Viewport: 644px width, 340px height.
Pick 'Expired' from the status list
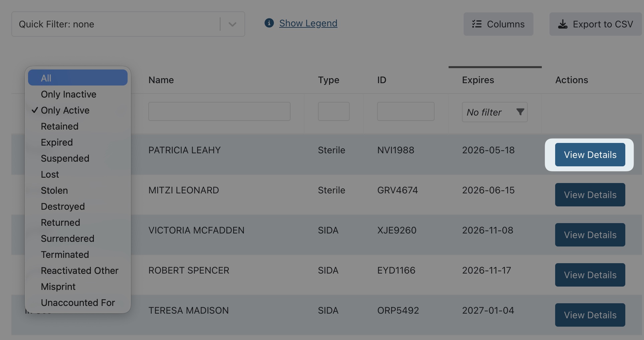57,142
